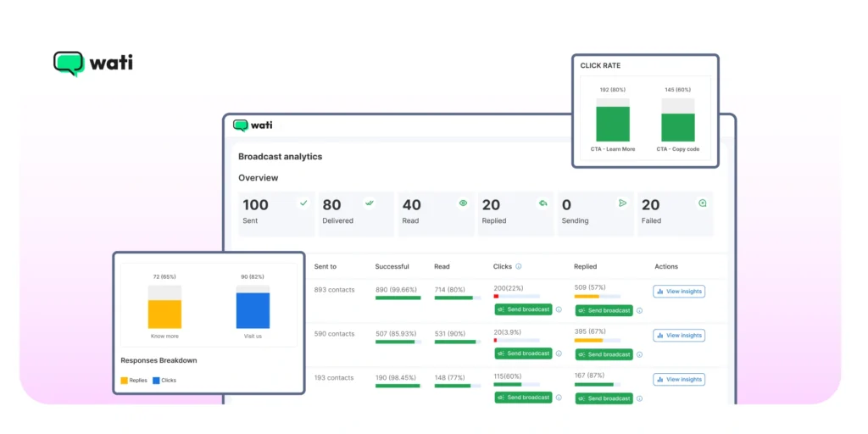Click the 90 (82%) label above Visit us

[253, 277]
